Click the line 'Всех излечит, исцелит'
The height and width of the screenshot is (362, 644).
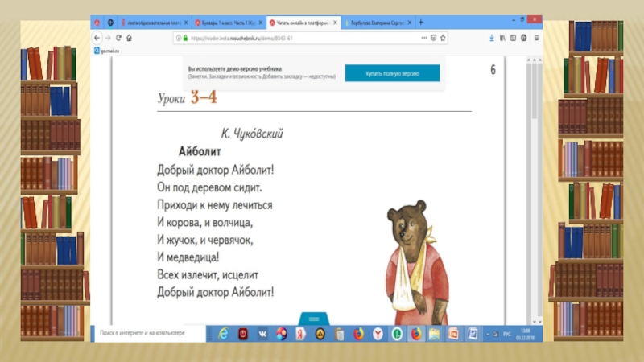coord(208,274)
